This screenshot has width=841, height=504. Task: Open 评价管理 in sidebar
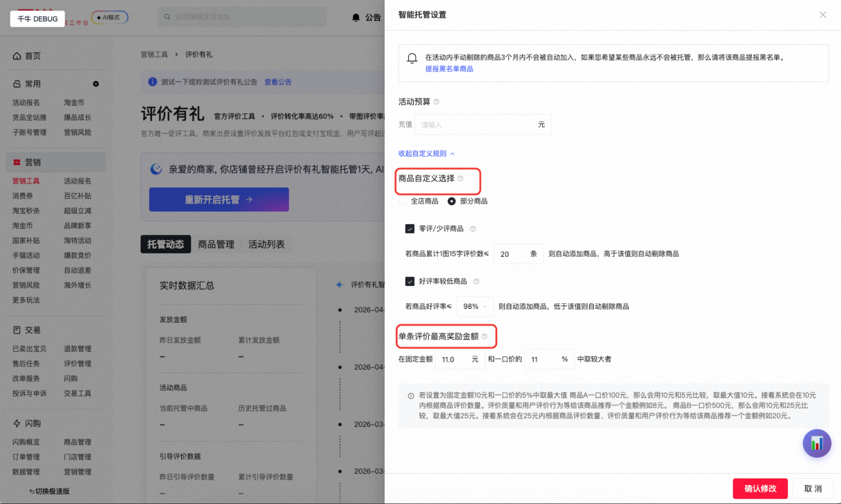pos(77,364)
